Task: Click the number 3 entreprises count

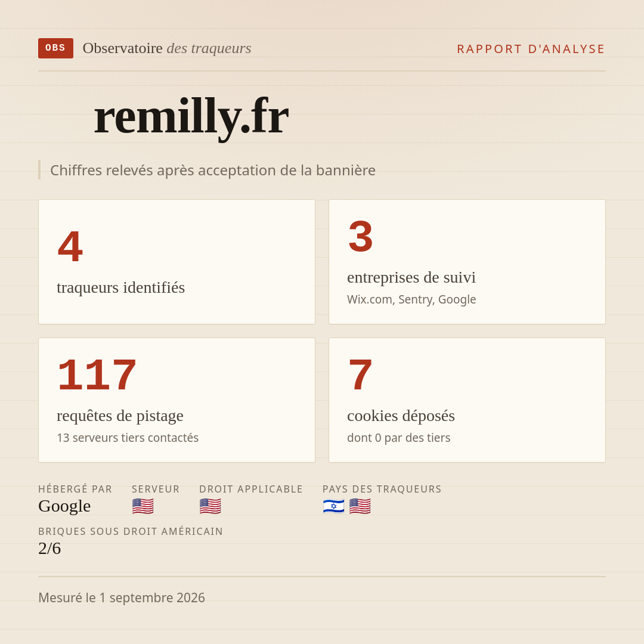Action: tap(361, 237)
